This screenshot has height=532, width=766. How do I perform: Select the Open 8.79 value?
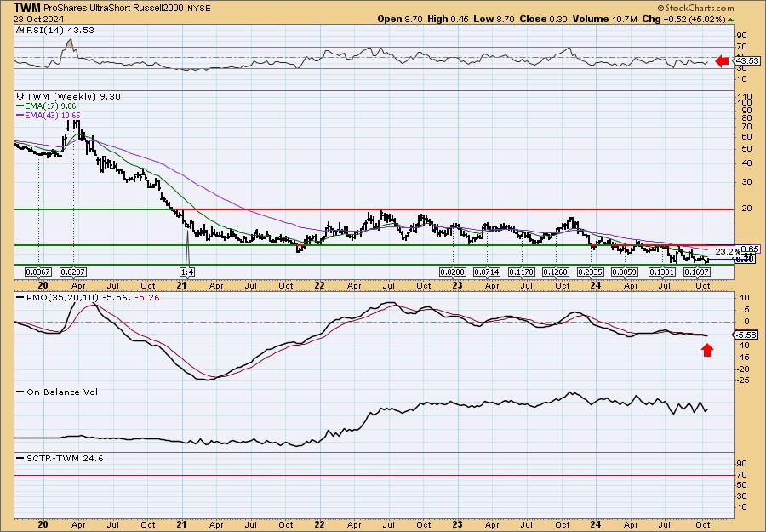pyautogui.click(x=400, y=19)
